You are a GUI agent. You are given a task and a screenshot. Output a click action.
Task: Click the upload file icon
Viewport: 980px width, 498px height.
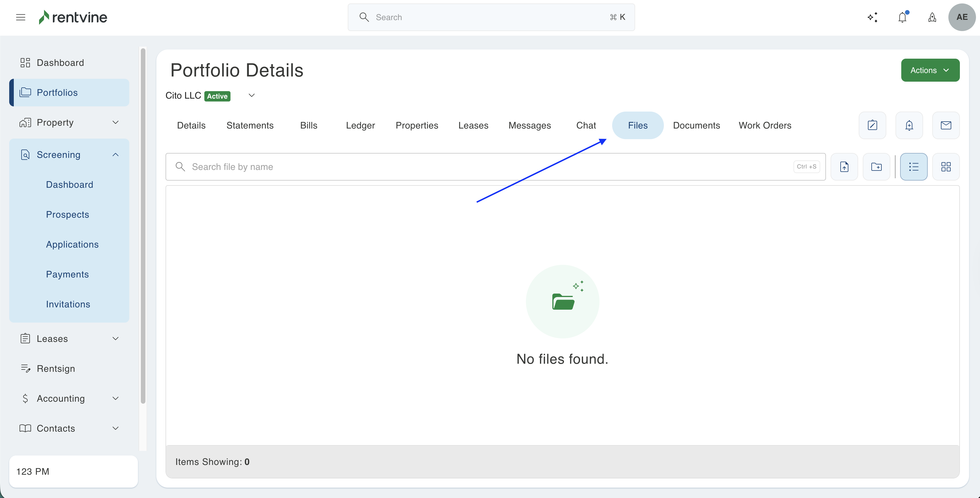(x=844, y=167)
